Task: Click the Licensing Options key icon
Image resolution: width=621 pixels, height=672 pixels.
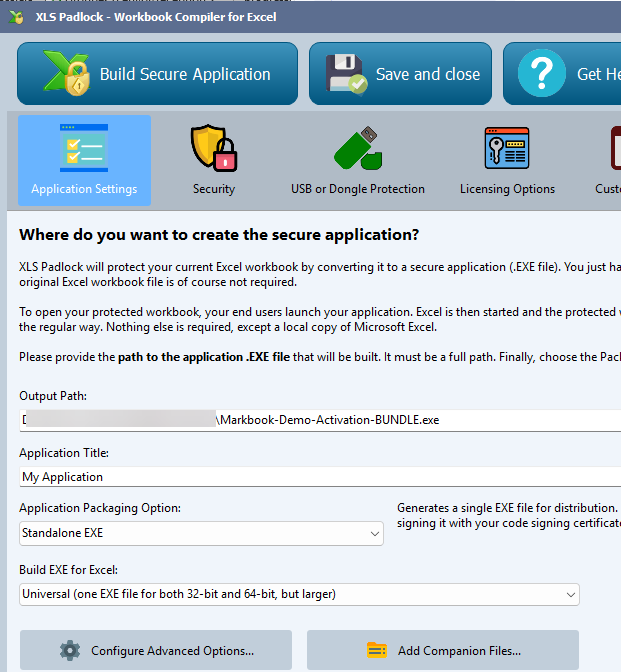Action: coord(507,149)
